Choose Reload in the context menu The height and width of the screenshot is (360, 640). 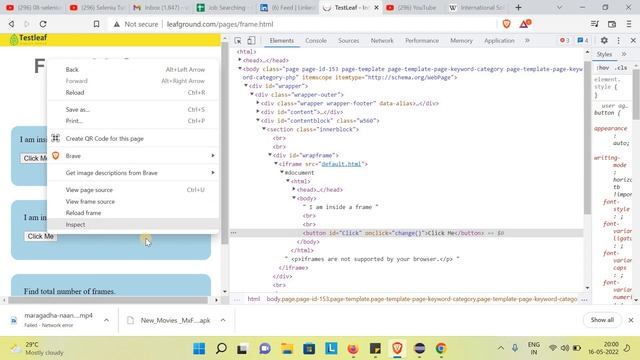[x=133, y=93]
